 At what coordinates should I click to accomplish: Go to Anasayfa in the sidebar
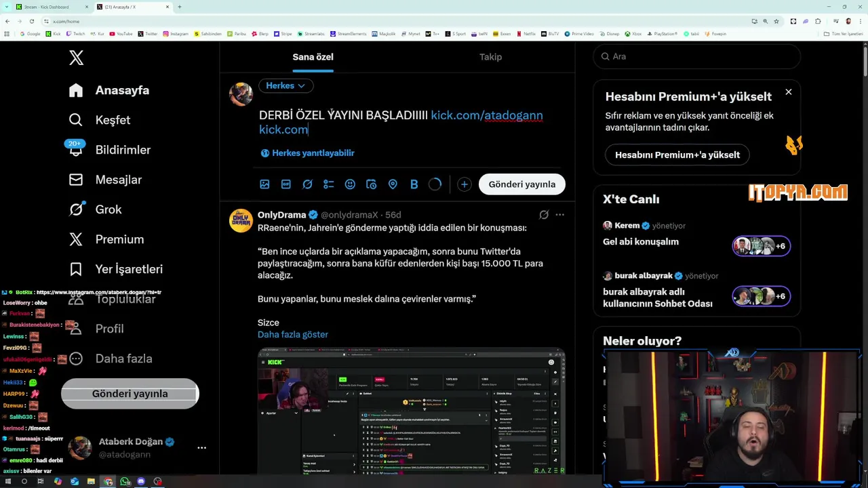(x=109, y=90)
